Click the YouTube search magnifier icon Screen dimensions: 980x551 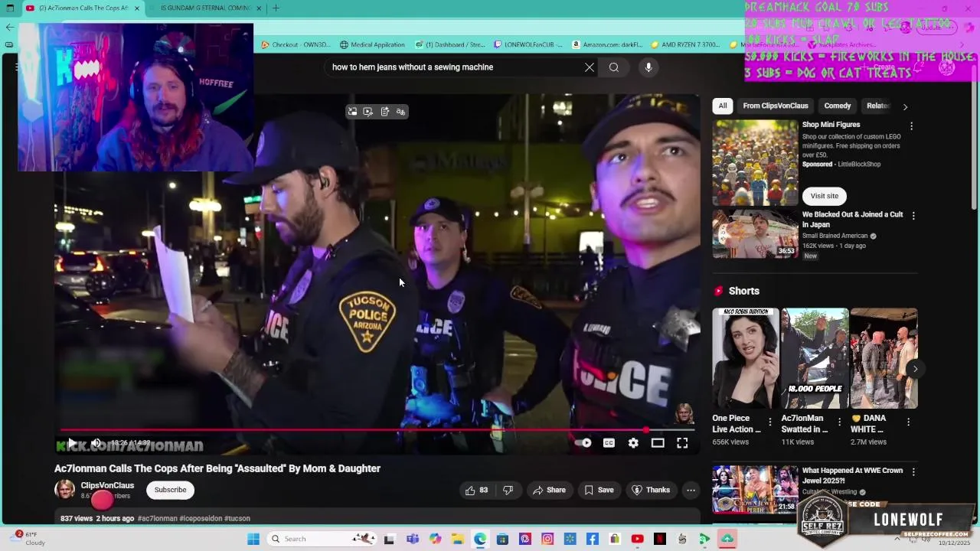click(614, 67)
